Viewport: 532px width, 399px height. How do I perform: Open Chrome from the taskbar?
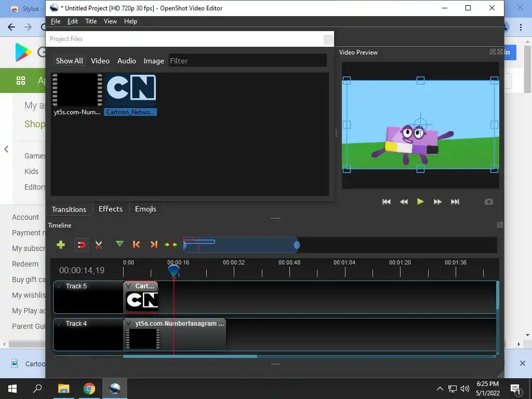point(89,389)
